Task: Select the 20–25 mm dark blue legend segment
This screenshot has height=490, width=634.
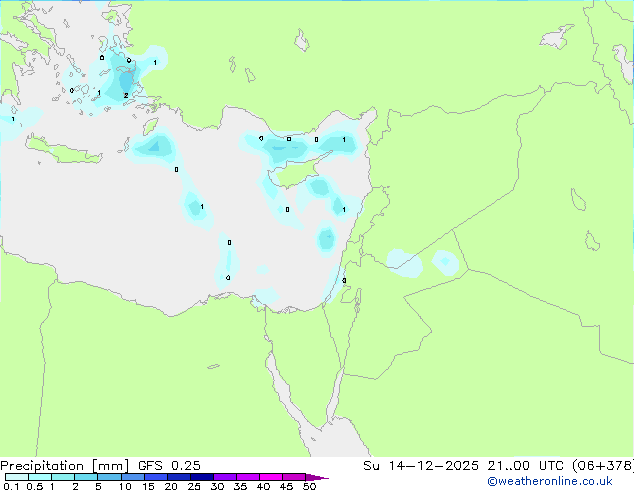Action: (x=178, y=477)
